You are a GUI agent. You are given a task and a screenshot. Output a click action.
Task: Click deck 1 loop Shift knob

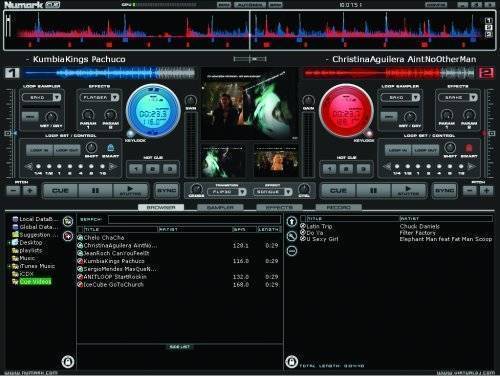point(91,147)
